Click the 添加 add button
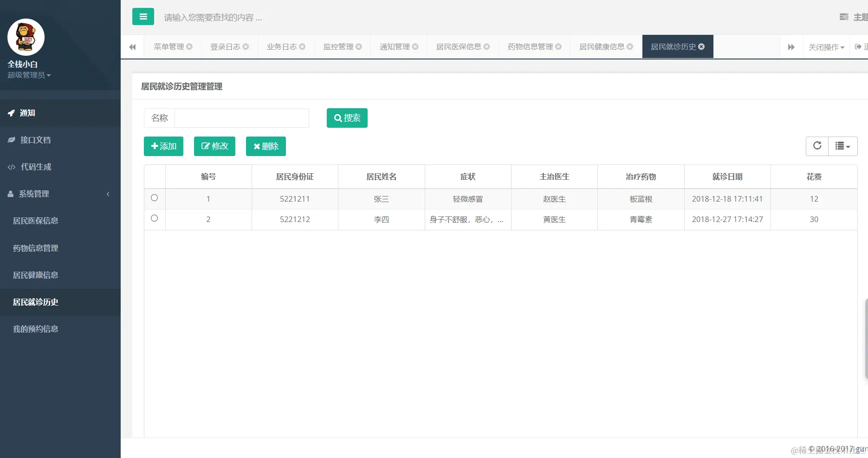The width and height of the screenshot is (868, 458). pyautogui.click(x=163, y=146)
